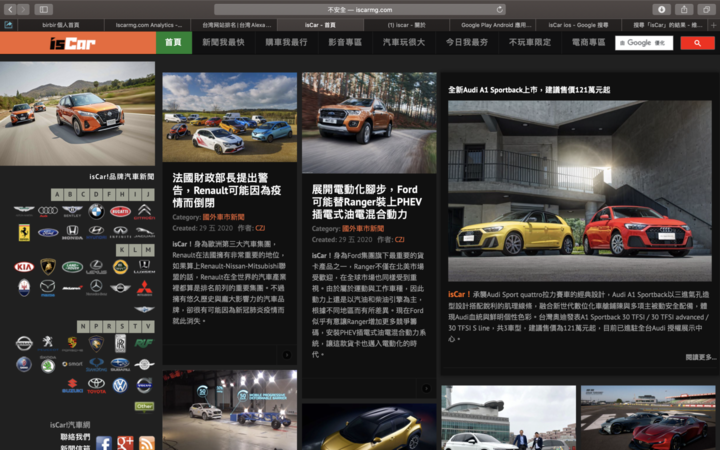
Task: Open the Toyota brand logo
Action: click(x=96, y=385)
